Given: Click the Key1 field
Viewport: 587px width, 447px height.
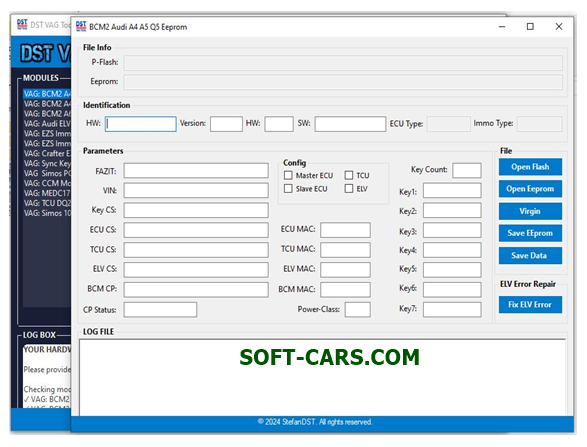Looking at the screenshot, I should 452,190.
